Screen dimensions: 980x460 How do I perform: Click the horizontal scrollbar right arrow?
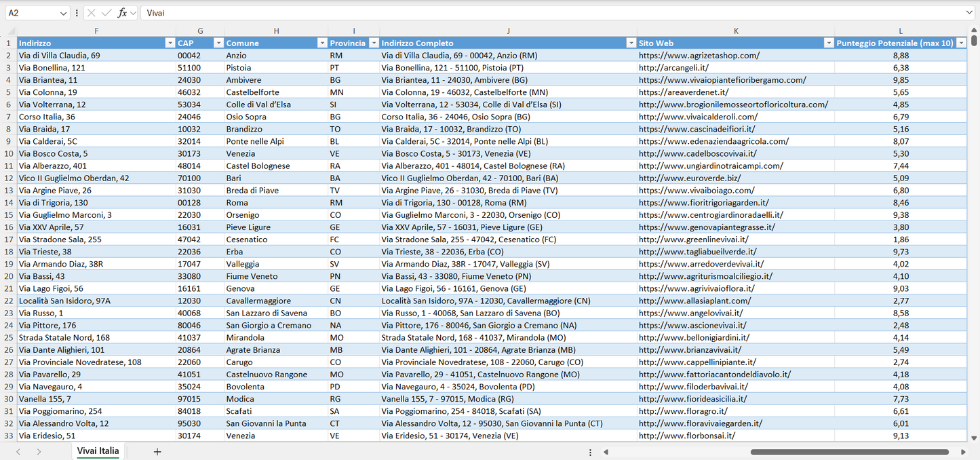point(964,451)
